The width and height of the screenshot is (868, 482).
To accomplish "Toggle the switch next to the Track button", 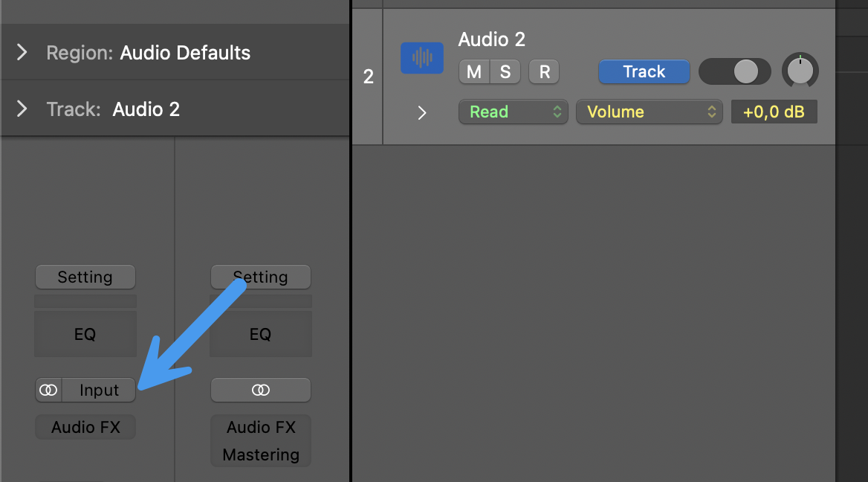I will click(x=734, y=71).
